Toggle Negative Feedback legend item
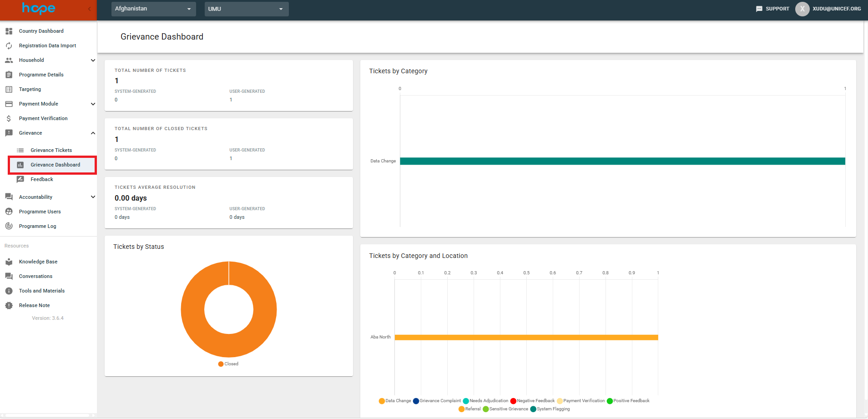868x419 pixels. [532, 401]
